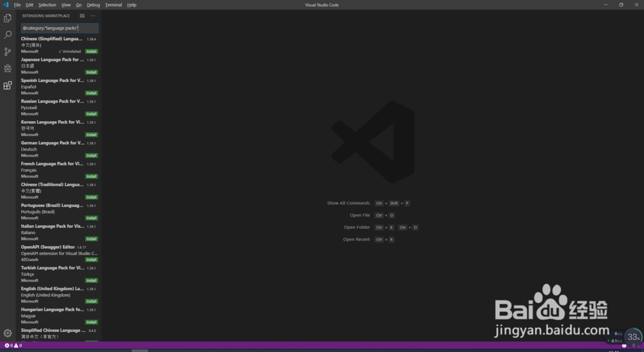Select French Language Pack title

[x=52, y=164]
